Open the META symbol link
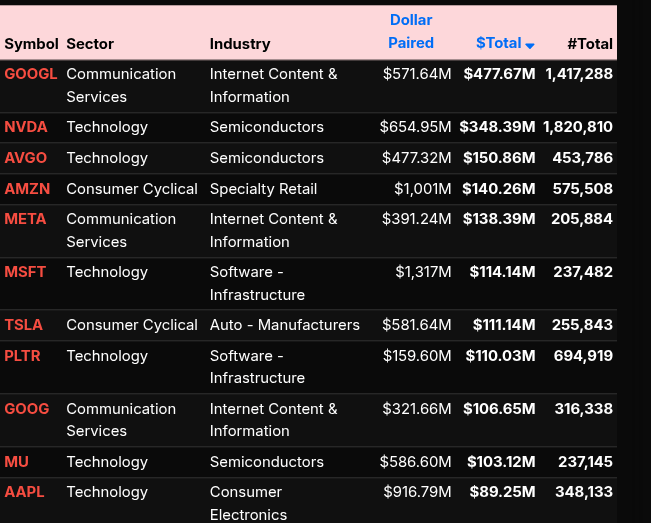Screen dimensions: 651x523 pos(25,219)
